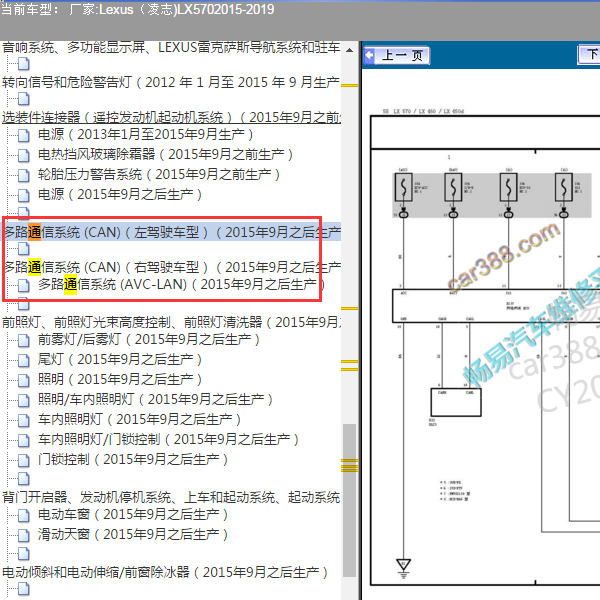Select 前雾灯/后雾灯（2015年9月之后生产）
This screenshot has width=600, height=600.
point(149,339)
